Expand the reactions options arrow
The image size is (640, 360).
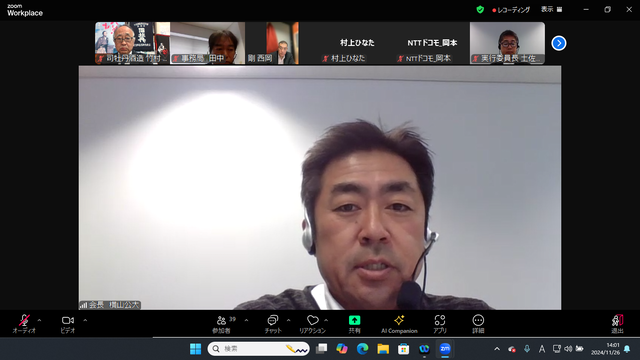click(x=326, y=320)
